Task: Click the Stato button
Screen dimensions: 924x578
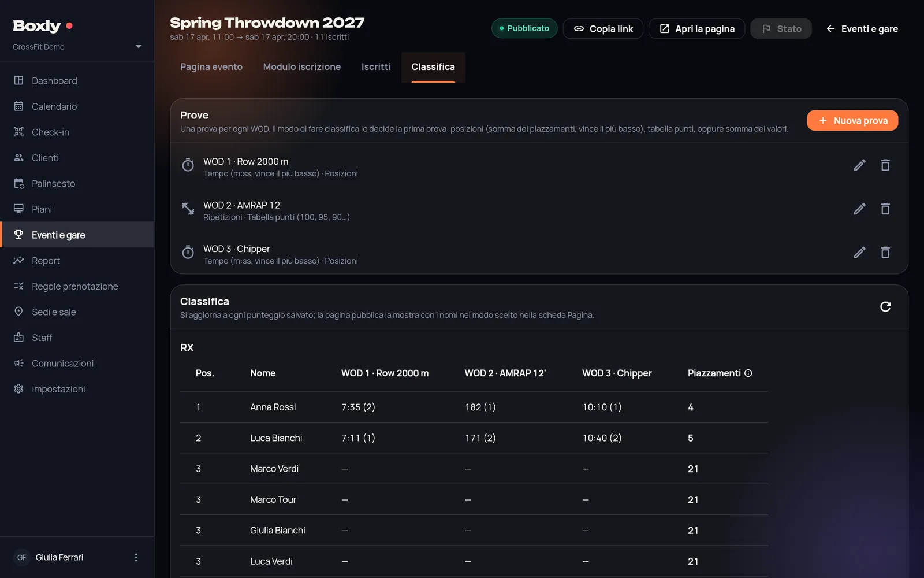Action: pos(781,29)
